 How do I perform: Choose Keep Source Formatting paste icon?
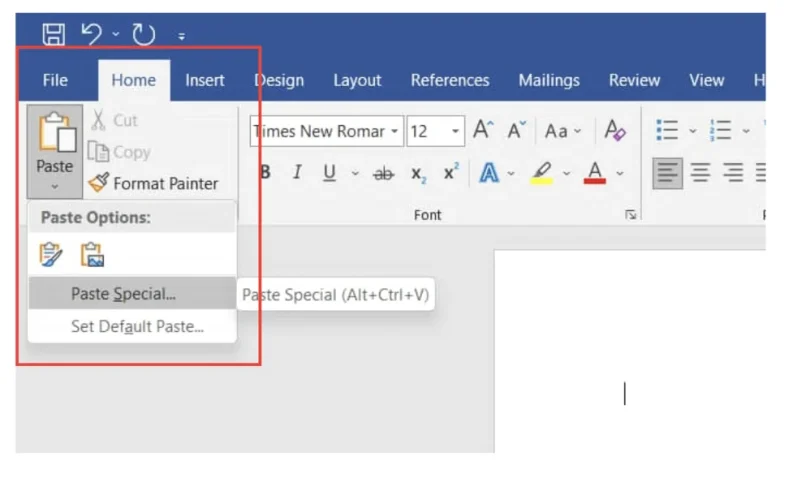click(x=51, y=255)
